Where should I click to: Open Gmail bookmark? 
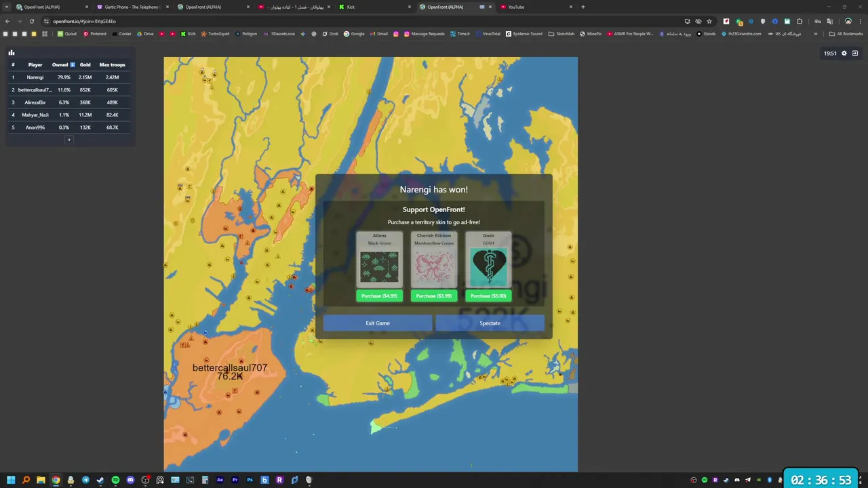click(379, 34)
